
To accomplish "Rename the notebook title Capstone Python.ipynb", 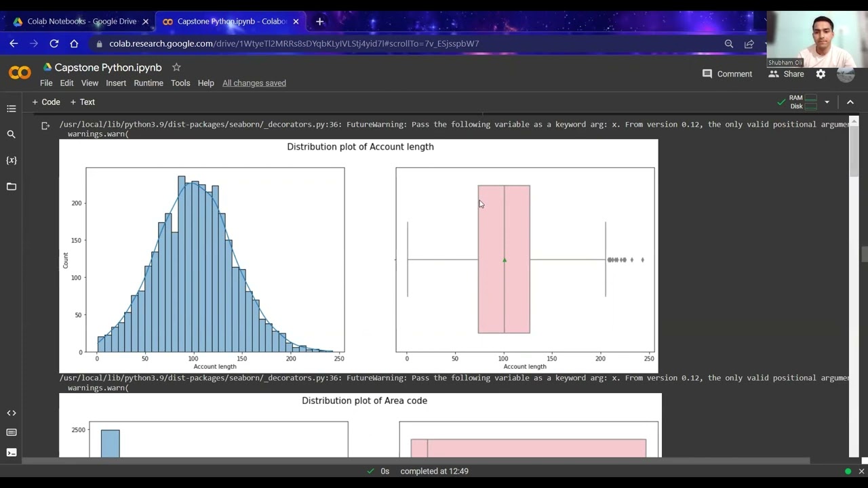I will (x=108, y=67).
